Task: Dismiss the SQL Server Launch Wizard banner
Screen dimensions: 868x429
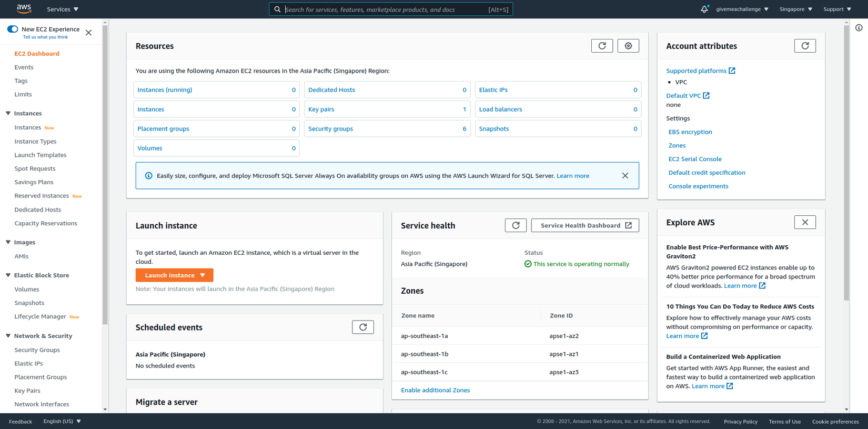Action: tap(625, 176)
